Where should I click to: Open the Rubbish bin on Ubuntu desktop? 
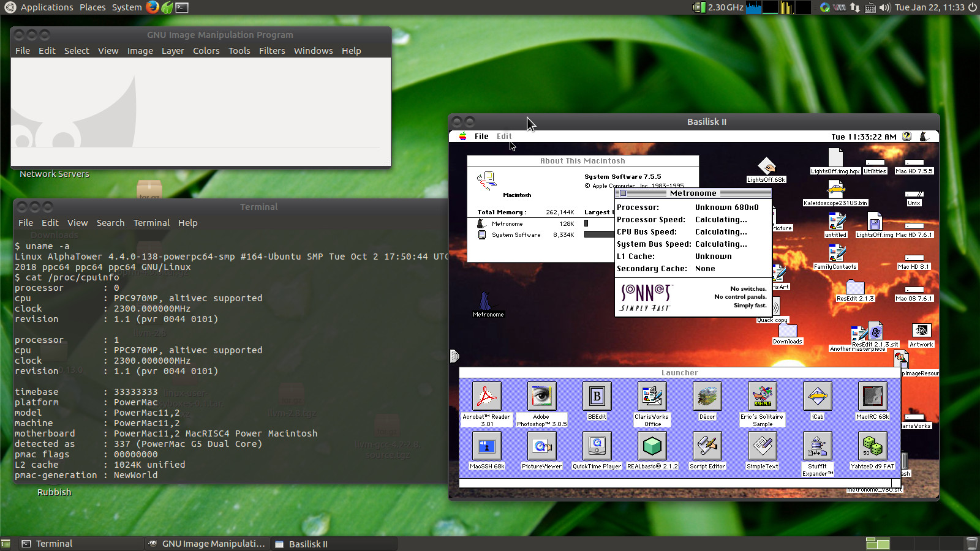point(54,492)
